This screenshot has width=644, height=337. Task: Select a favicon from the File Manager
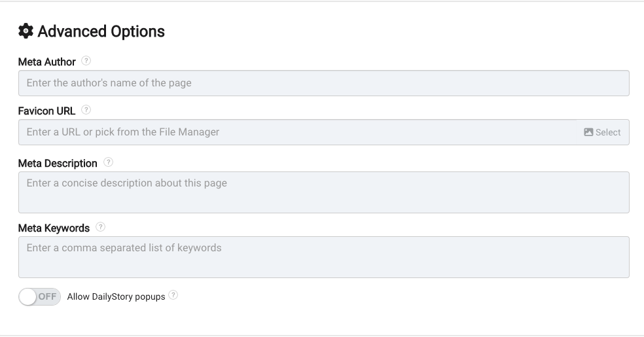tap(603, 132)
